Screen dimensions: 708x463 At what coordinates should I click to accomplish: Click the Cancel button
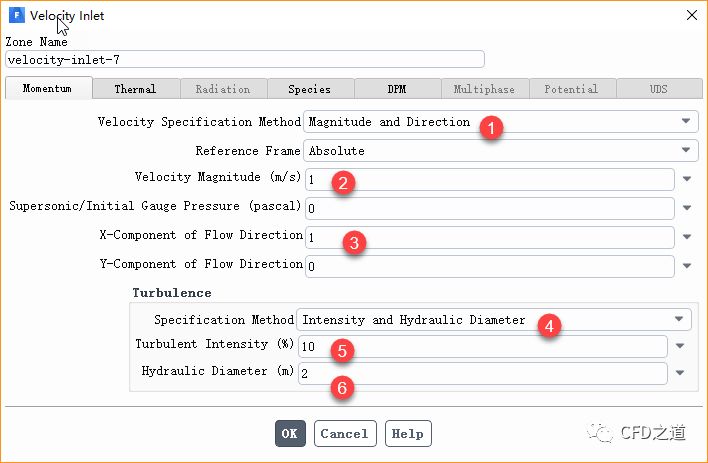click(x=345, y=434)
